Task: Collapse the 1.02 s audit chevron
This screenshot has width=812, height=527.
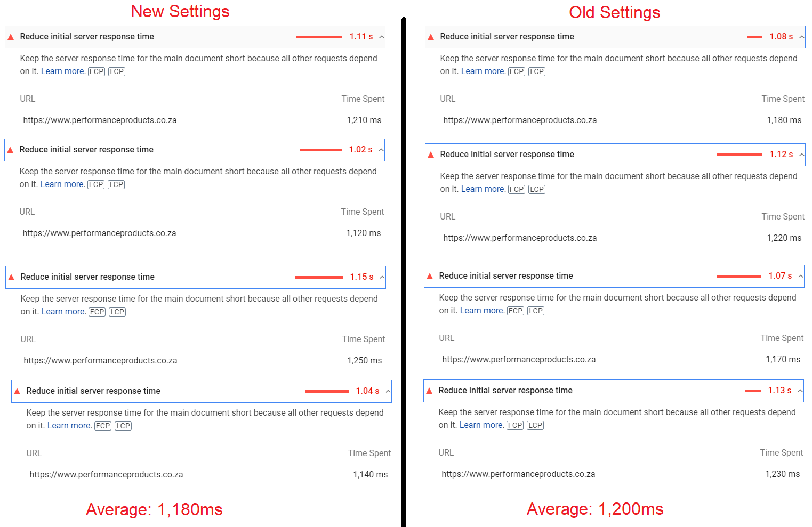Action: (381, 150)
